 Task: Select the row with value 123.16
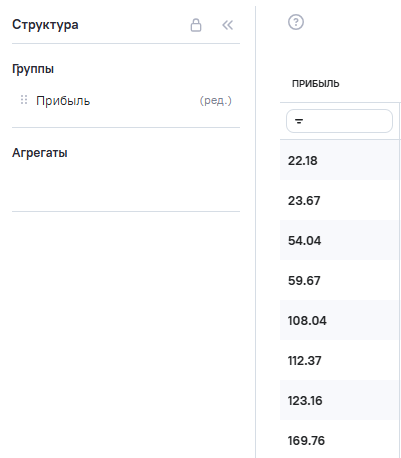pos(340,400)
